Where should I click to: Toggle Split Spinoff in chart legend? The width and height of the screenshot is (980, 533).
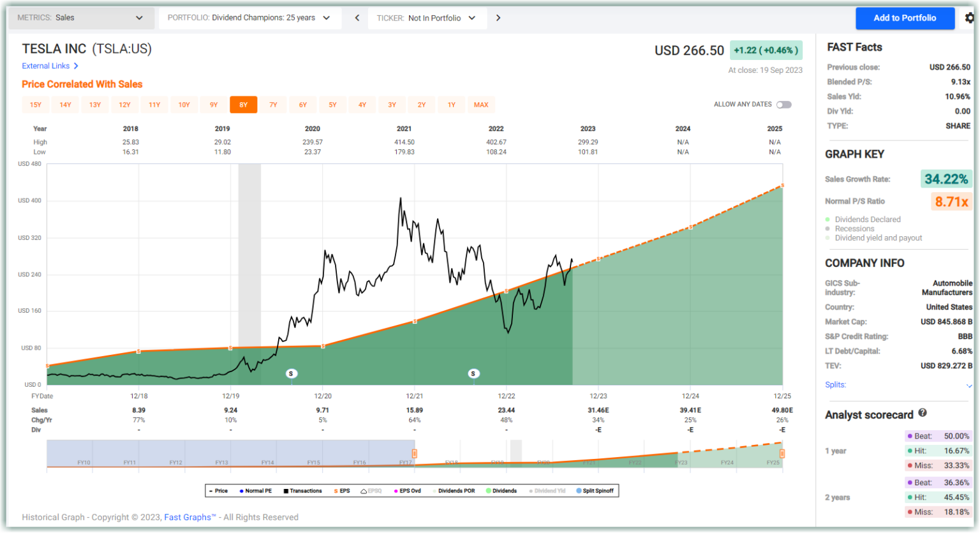595,491
